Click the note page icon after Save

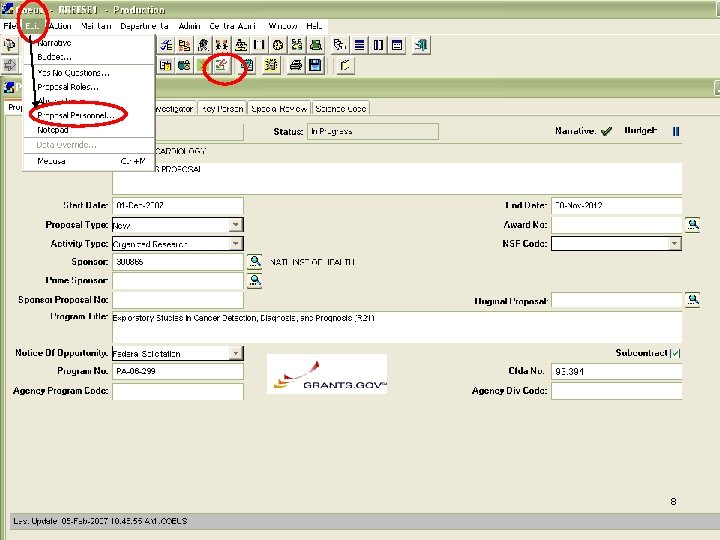(345, 65)
